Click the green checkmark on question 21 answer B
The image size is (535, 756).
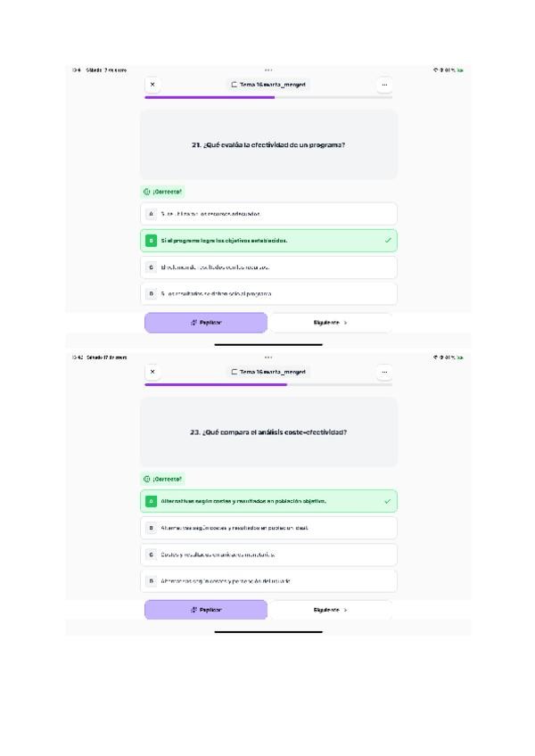[387, 241]
